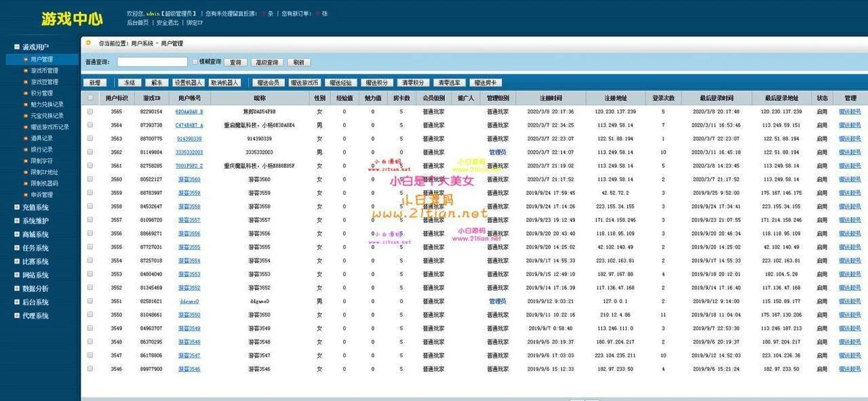Click the 安全退出 link in the header

point(167,22)
